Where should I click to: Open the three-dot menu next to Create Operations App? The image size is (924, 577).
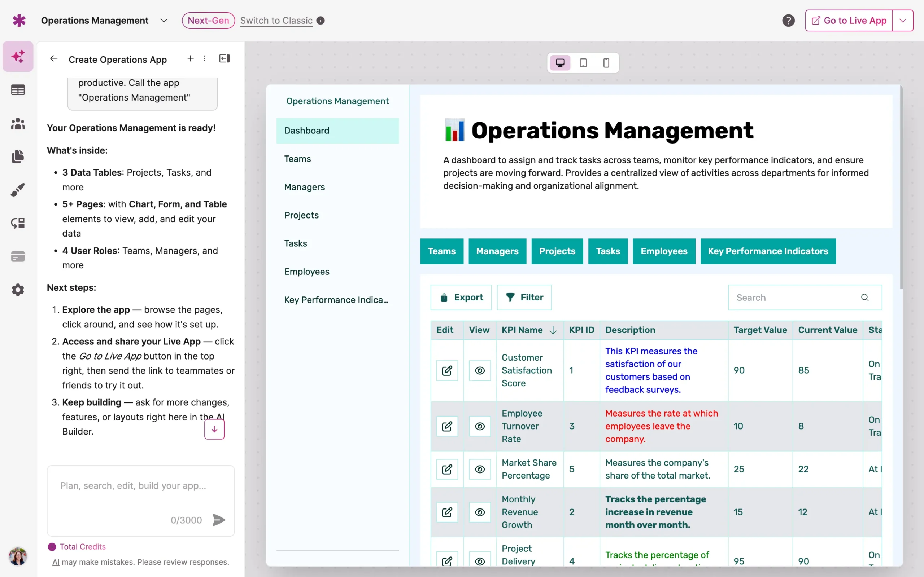coord(205,58)
